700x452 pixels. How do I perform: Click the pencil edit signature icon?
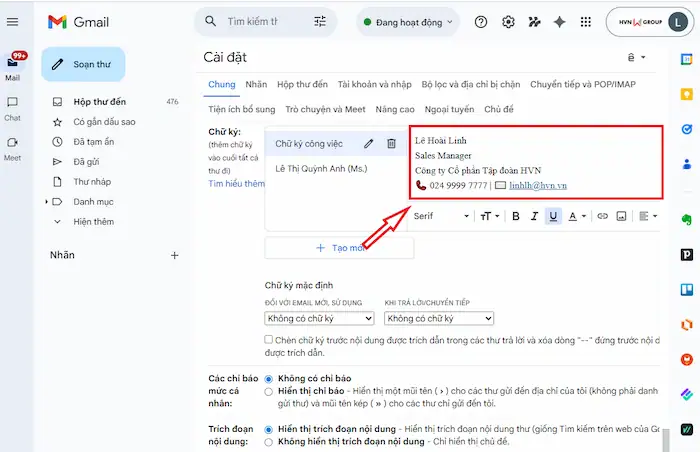[369, 144]
